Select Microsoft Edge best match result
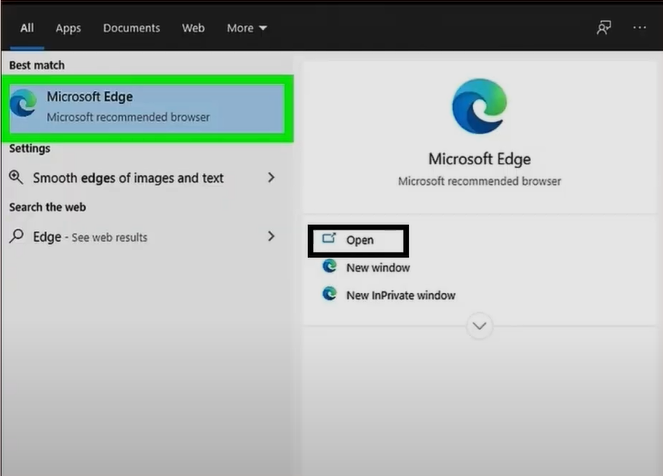Viewport: 663px width, 476px height. point(148,108)
